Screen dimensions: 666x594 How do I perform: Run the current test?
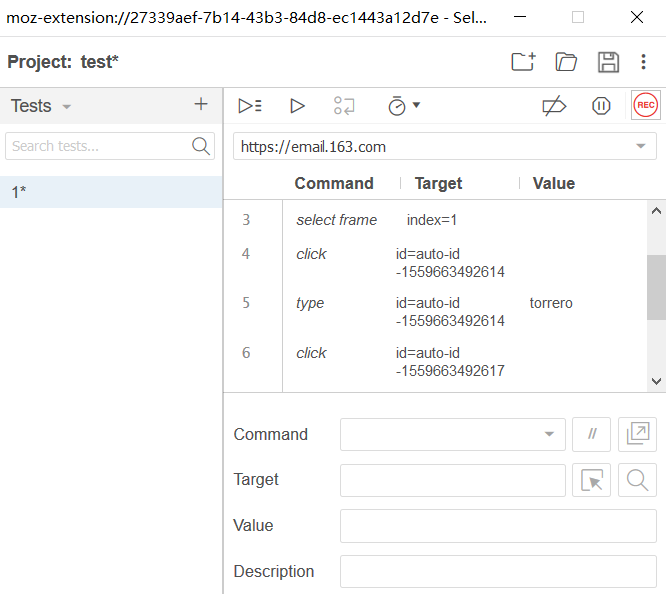point(297,106)
